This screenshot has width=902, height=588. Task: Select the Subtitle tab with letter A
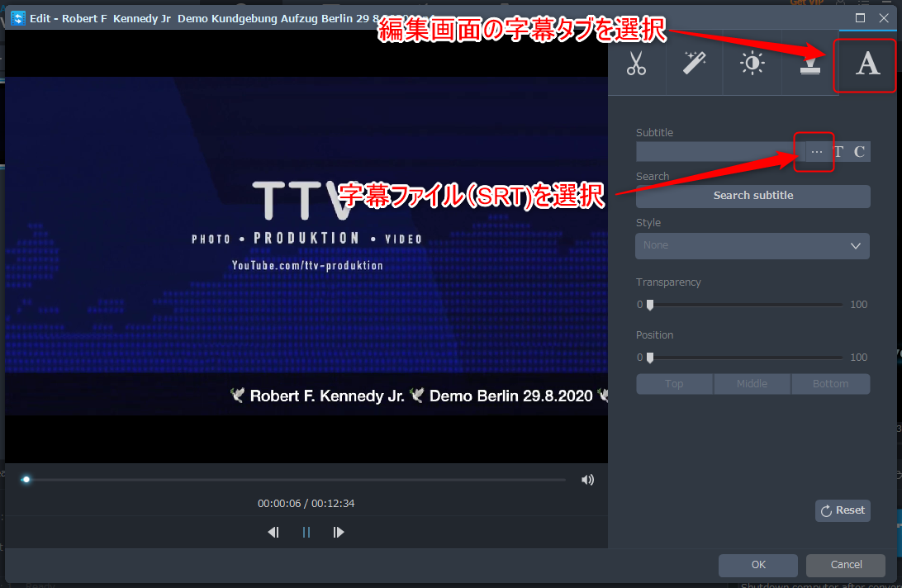pyautogui.click(x=866, y=64)
